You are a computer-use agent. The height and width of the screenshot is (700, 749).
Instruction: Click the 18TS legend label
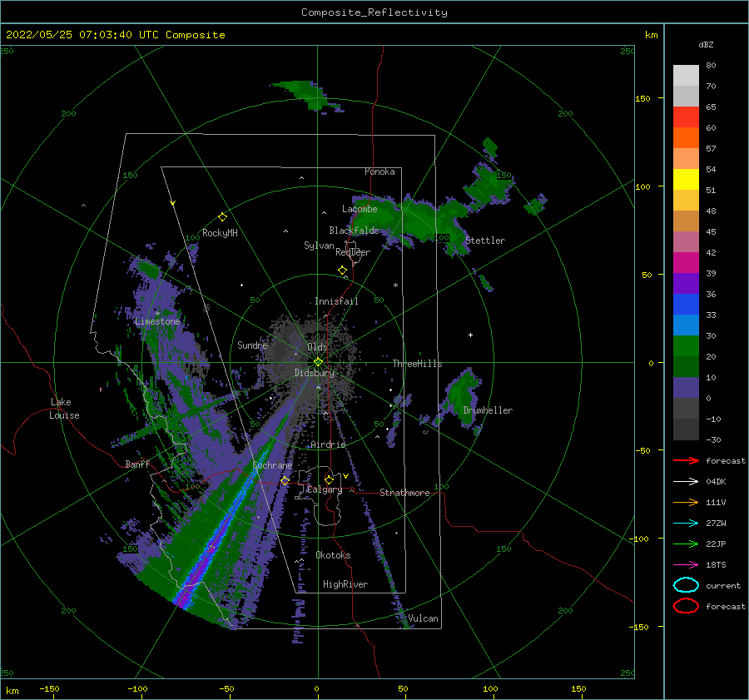tap(716, 565)
